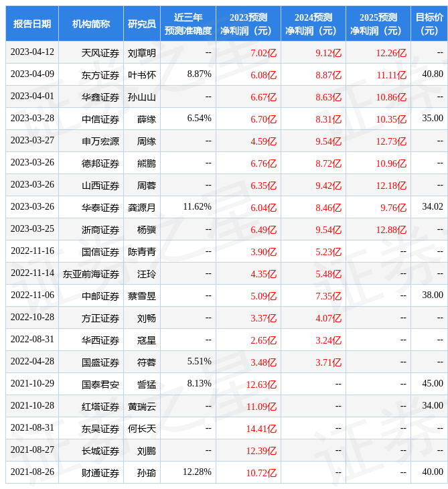Select the date 2023-04-12

click(32, 52)
